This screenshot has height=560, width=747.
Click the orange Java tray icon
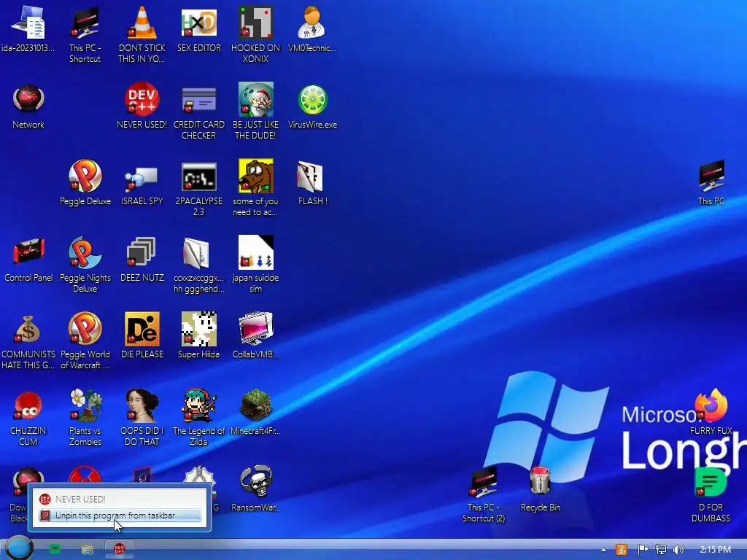622,550
